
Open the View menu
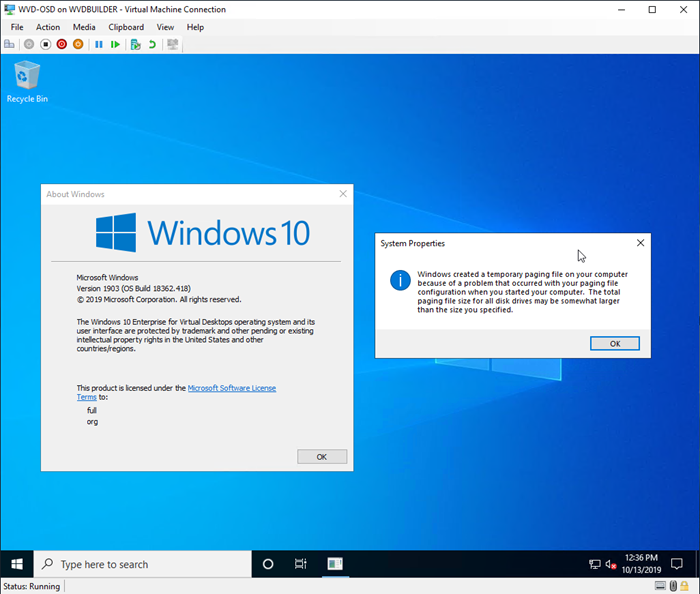[x=165, y=27]
